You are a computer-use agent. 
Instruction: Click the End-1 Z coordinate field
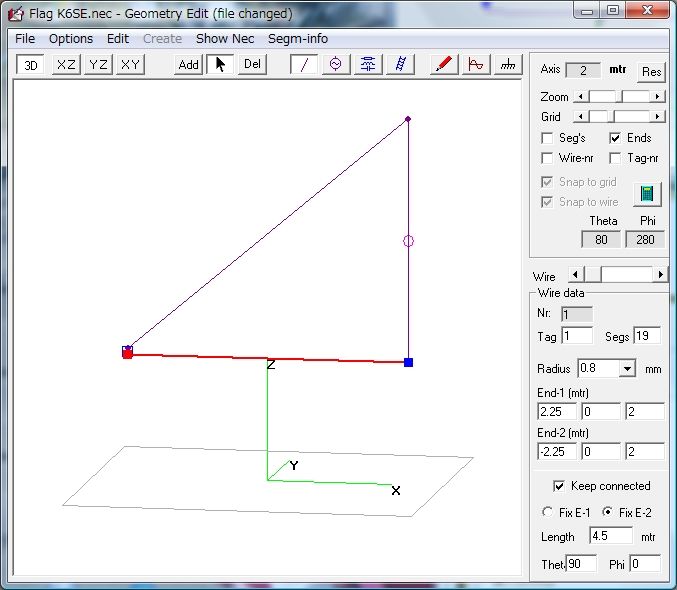[x=645, y=412]
